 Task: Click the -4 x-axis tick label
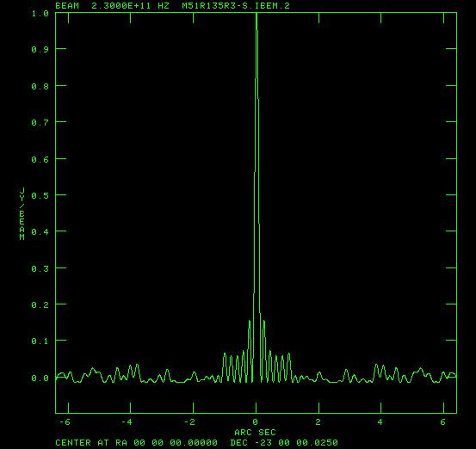127,421
